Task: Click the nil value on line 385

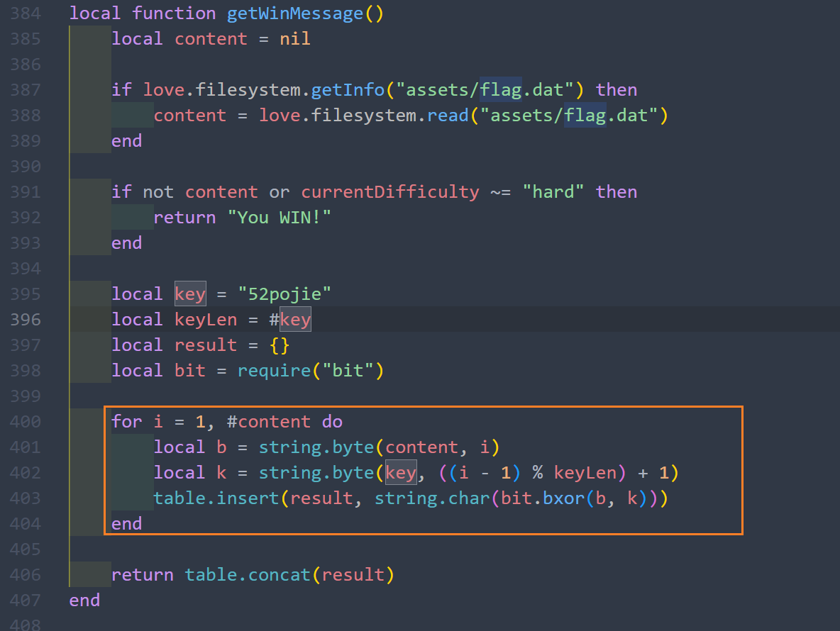Action: 295,39
